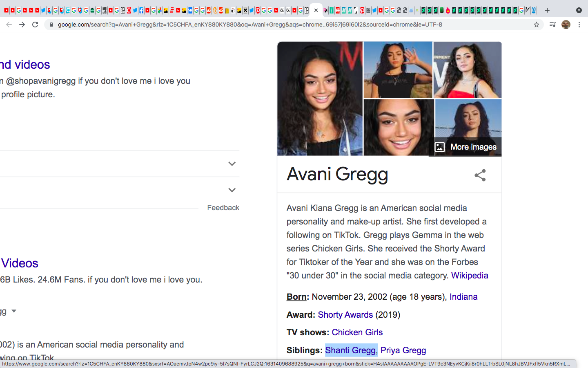Image resolution: width=588 pixels, height=368 pixels.
Task: Open the Indiana birthplace link
Action: point(463,297)
